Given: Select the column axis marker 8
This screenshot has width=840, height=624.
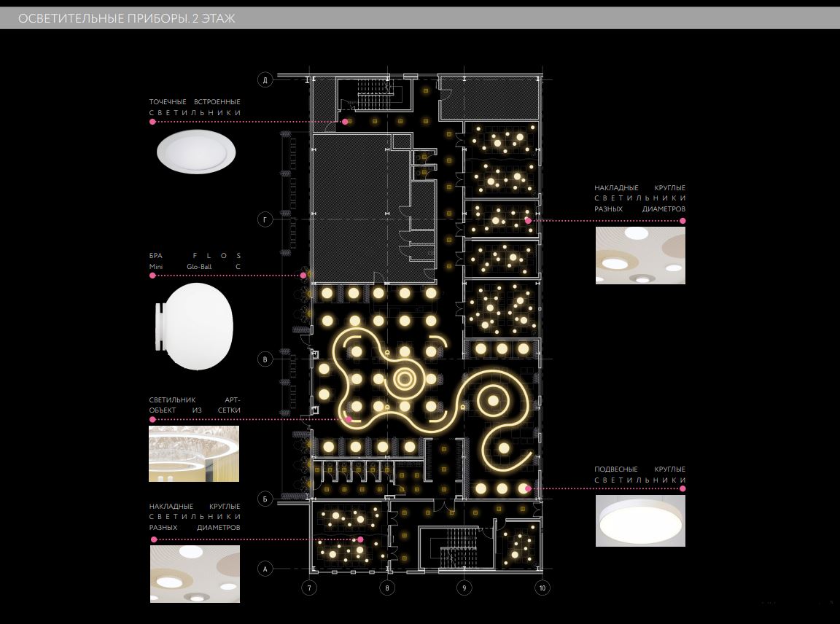Looking at the screenshot, I should (x=387, y=587).
